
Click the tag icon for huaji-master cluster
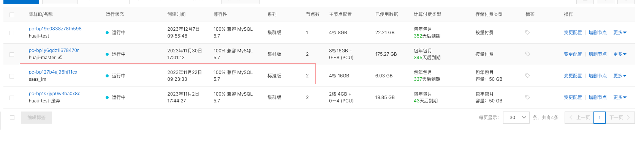pos(527,54)
